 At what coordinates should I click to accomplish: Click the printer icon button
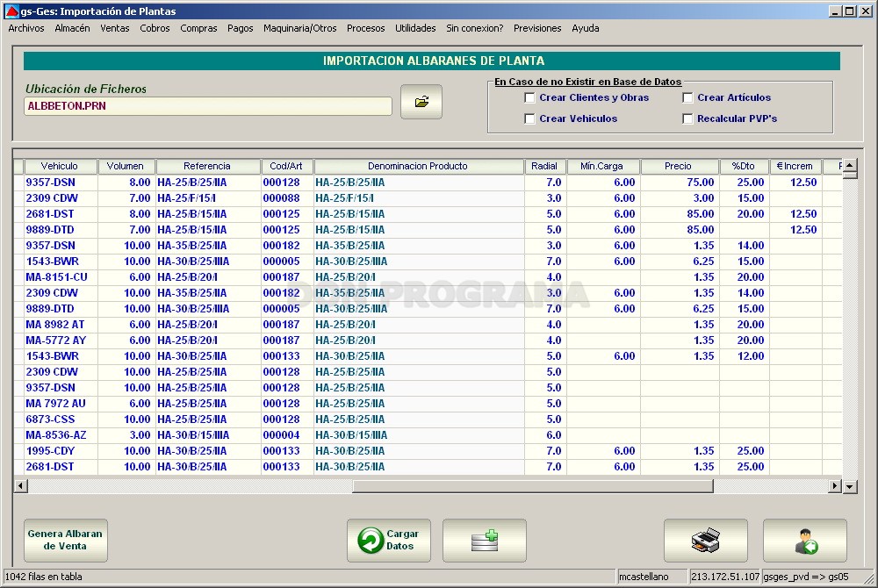tap(706, 541)
